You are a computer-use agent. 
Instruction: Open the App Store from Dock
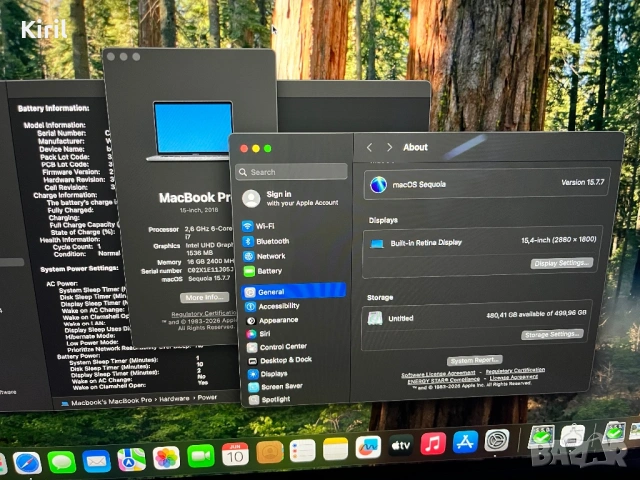click(x=465, y=442)
